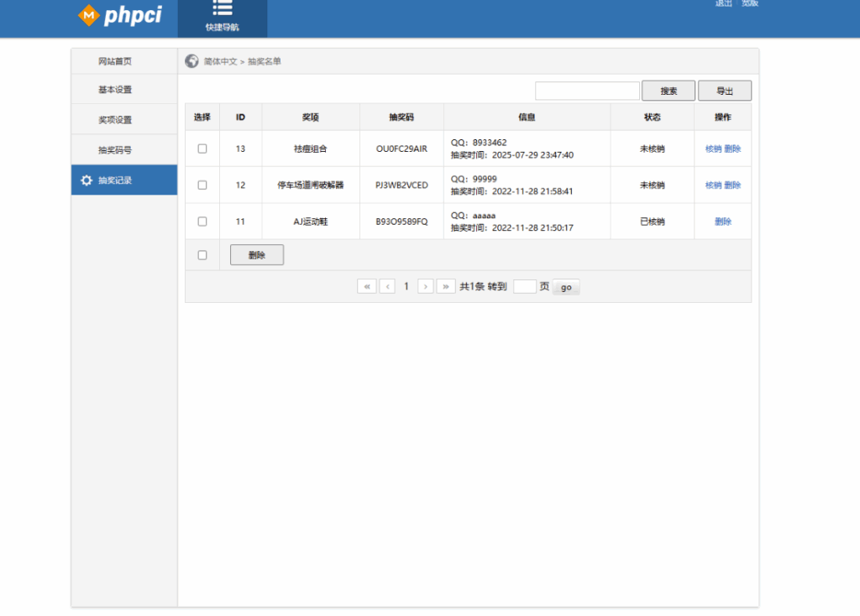Click the go button in pagination

coord(566,287)
